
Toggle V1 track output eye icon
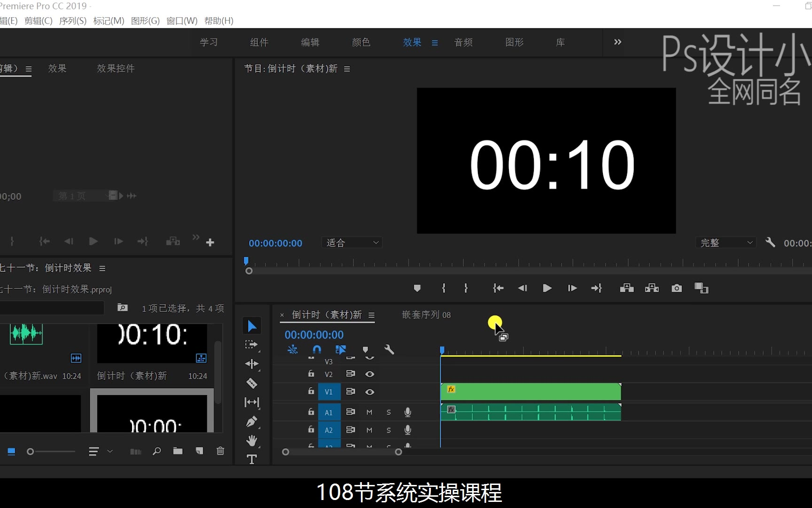point(370,392)
